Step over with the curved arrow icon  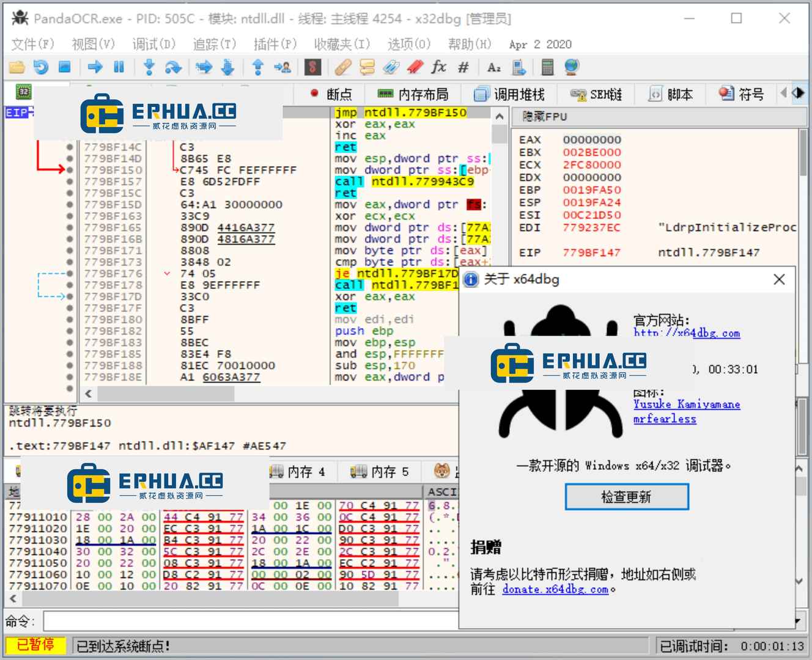[173, 67]
